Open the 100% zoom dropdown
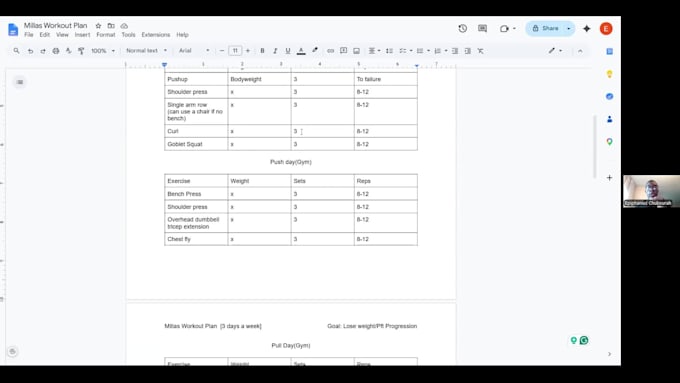680x383 pixels. coord(103,51)
